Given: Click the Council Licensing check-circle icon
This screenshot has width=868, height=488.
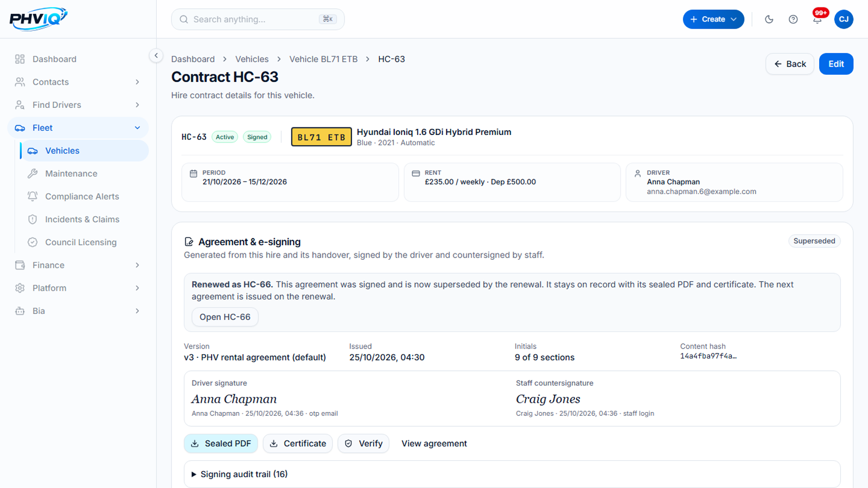Looking at the screenshot, I should [x=33, y=242].
